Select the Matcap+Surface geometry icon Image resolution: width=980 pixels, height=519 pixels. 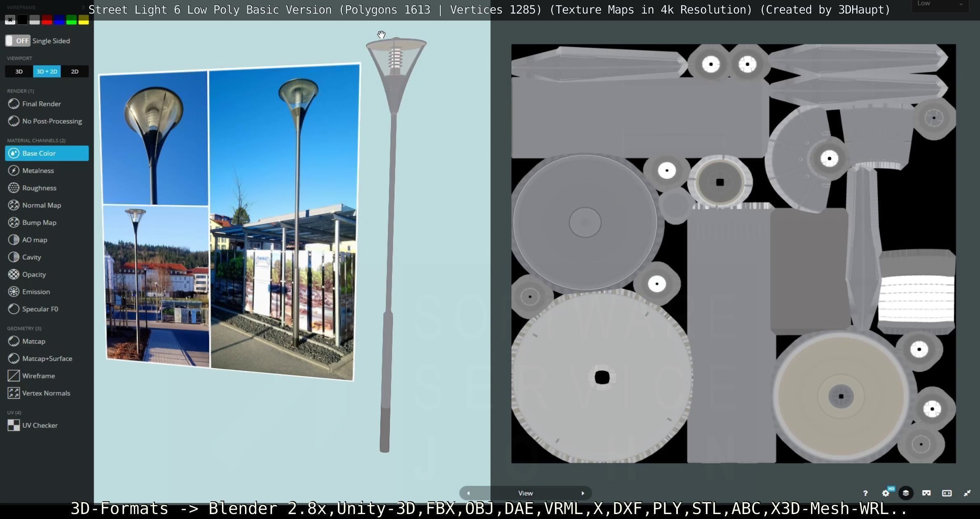coord(14,358)
